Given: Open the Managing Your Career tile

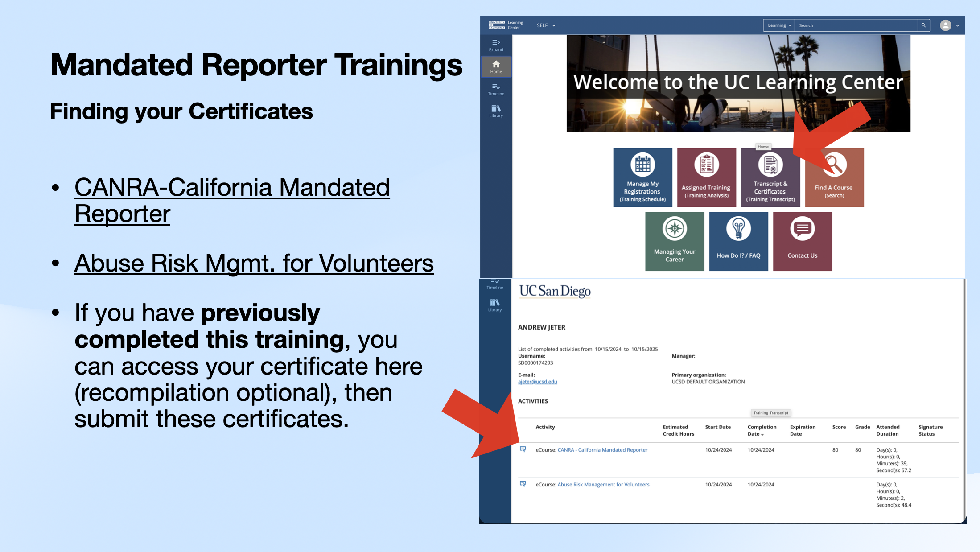Looking at the screenshot, I should [674, 241].
